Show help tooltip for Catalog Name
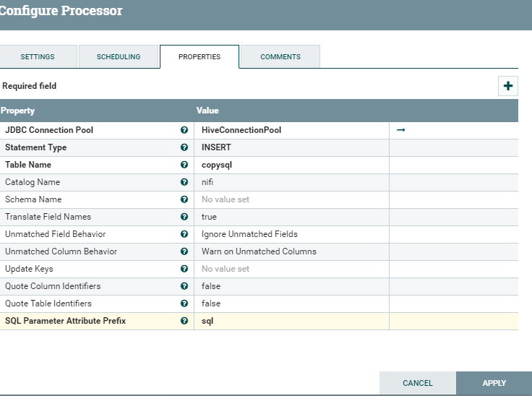Image resolution: width=532 pixels, height=396 pixels. tap(184, 182)
